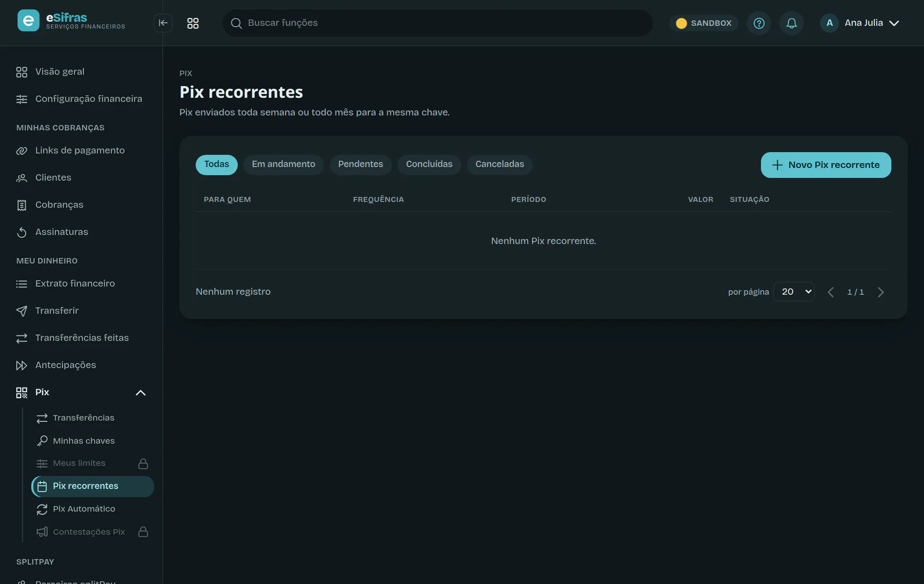Viewport: 924px width, 584px height.
Task: Open Transferências feitas in the sidebar
Action: pos(82,338)
